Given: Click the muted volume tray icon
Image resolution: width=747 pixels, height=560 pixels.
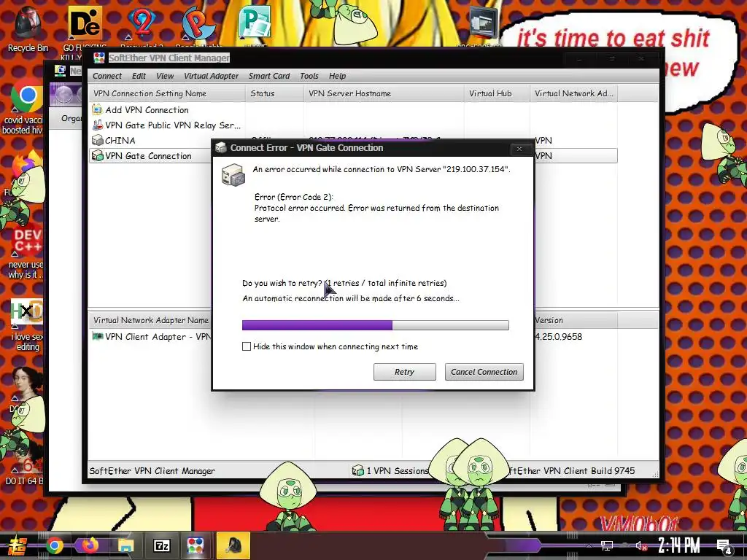Looking at the screenshot, I should point(640,545).
